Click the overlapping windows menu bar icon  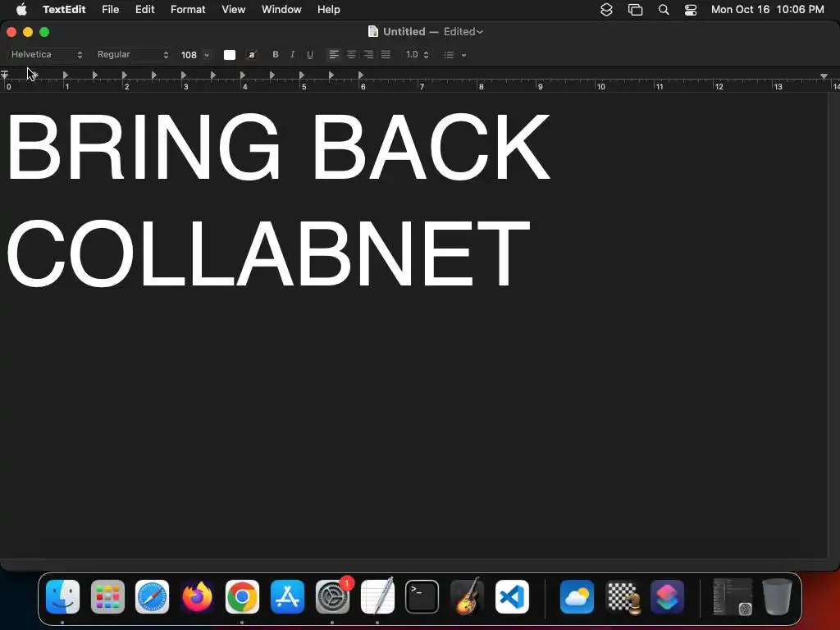point(636,10)
